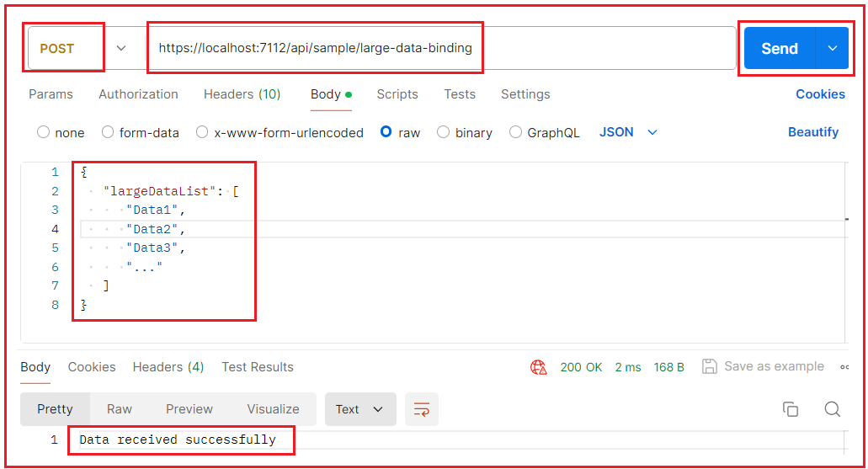Screen dimensions: 868x469
Task: Click the "Data1" line in the editor
Action: click(156, 210)
